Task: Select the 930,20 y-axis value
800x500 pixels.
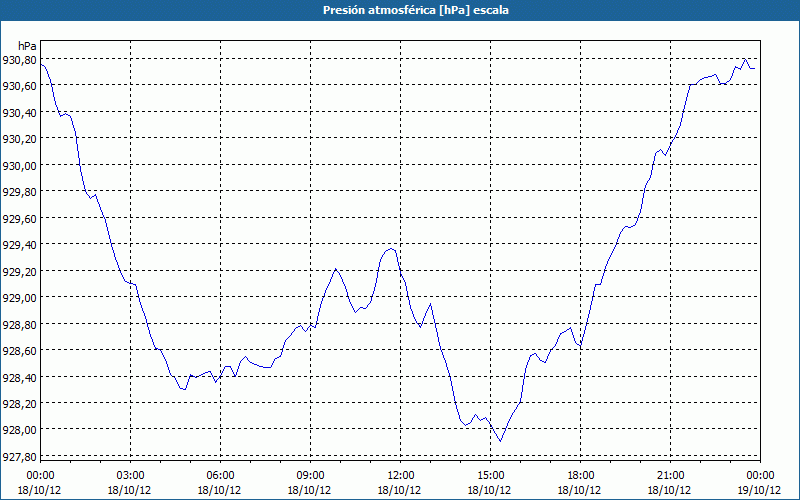Action: tap(19, 139)
